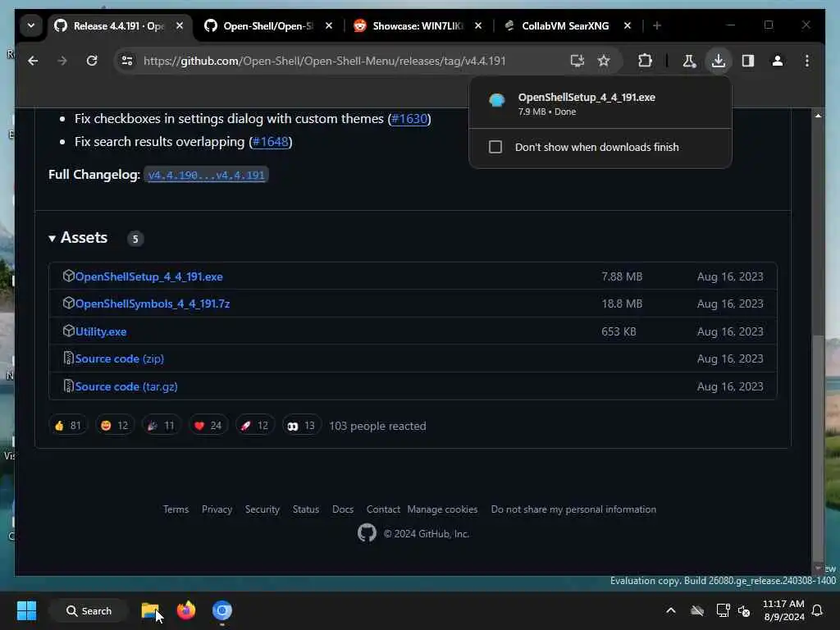This screenshot has height=630, width=840.
Task: Open the Security footer link
Action: (x=262, y=509)
